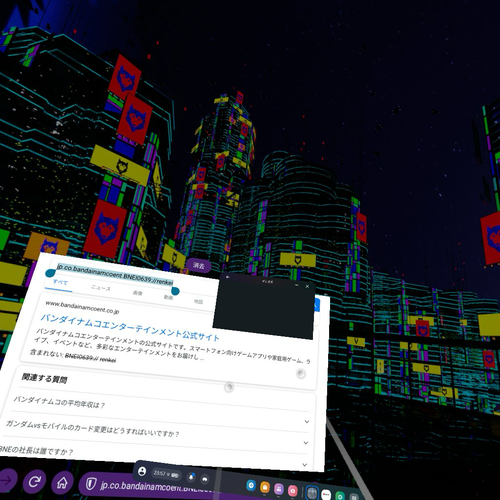The image size is (500, 500).
Task: Open the orange store app in the dock
Action: [265, 487]
